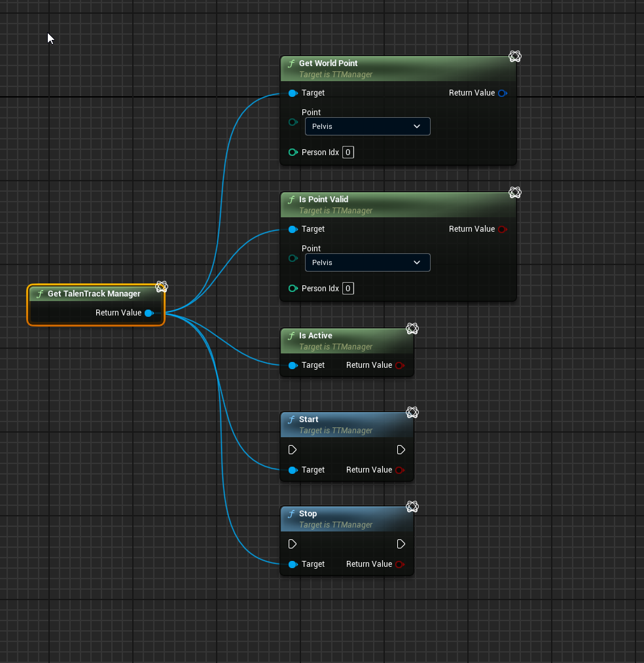The image size is (644, 663).
Task: Open Point dropdown in Is Point Valid node
Action: pyautogui.click(x=367, y=262)
